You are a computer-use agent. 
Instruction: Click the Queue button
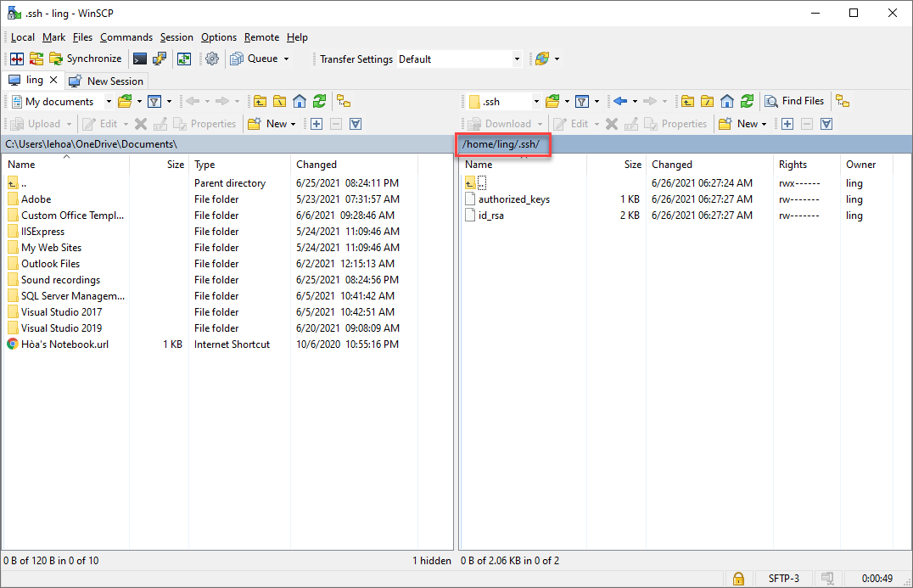pyautogui.click(x=254, y=59)
